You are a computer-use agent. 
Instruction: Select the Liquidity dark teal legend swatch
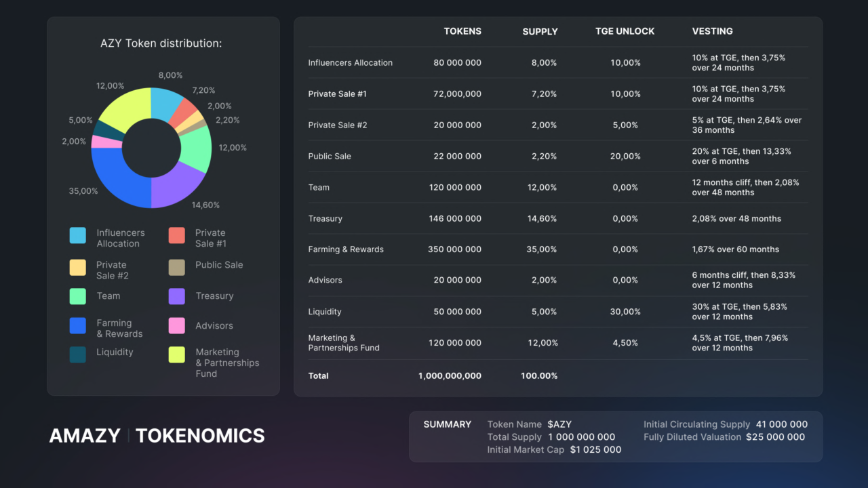(x=78, y=354)
